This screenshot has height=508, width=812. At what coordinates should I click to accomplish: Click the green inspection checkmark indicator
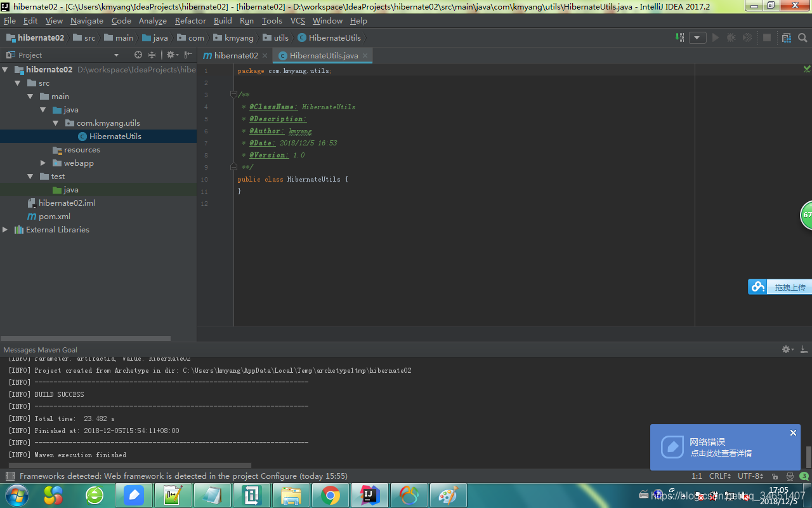(x=807, y=69)
